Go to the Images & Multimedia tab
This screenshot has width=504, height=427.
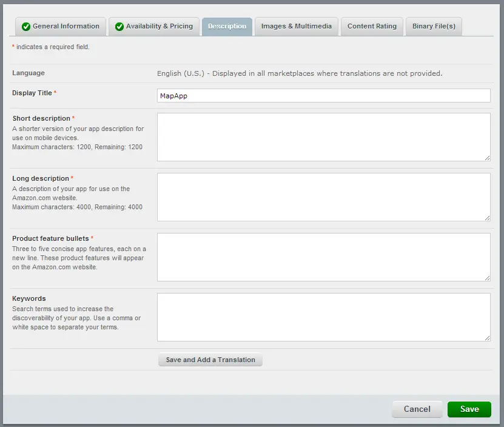tap(296, 27)
